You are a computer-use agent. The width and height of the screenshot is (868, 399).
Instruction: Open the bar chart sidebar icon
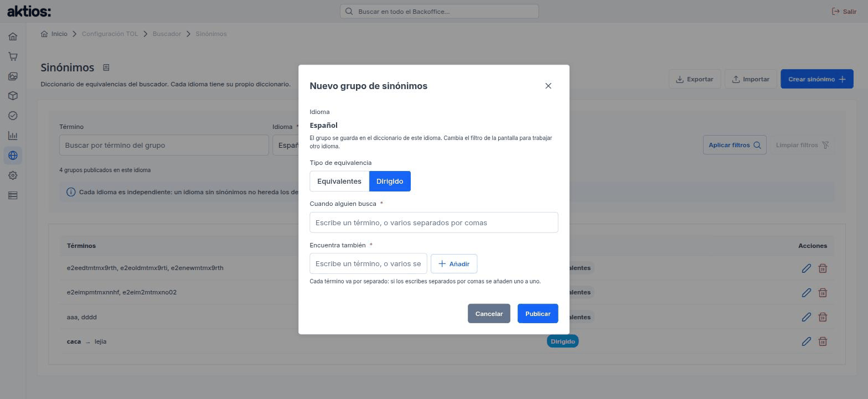(13, 136)
